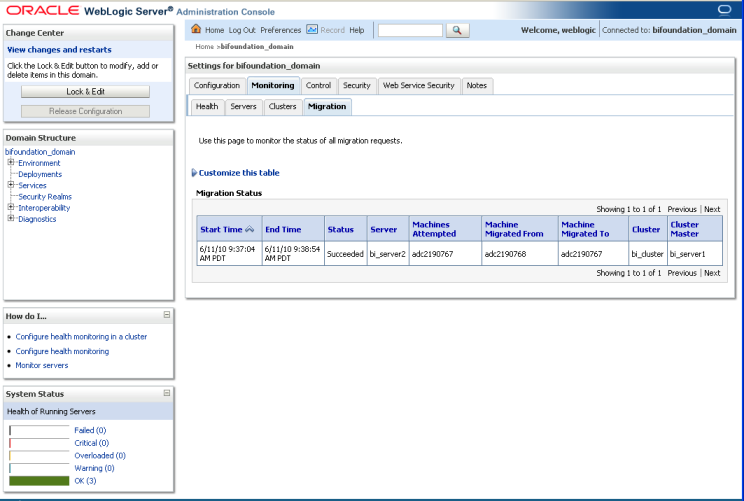Viewport: 744px width, 501px height.
Task: Open View changes and restarts link
Action: pos(59,49)
